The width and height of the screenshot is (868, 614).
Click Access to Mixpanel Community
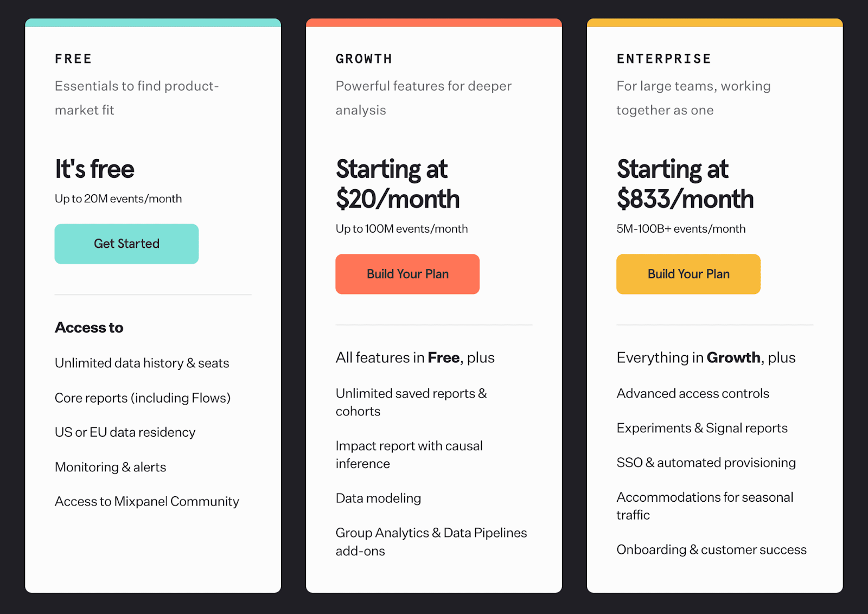[146, 501]
